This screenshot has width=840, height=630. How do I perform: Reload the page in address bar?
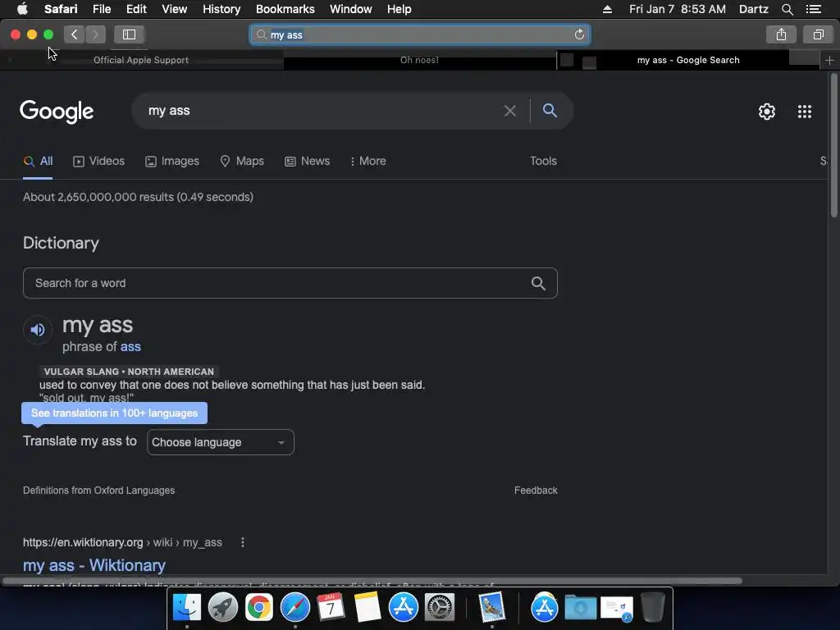tap(579, 34)
